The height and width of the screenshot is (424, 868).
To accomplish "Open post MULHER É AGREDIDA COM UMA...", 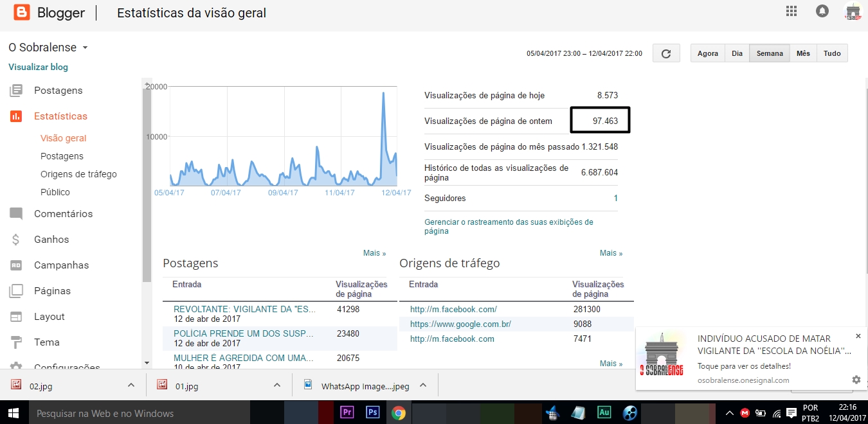I will tap(244, 358).
